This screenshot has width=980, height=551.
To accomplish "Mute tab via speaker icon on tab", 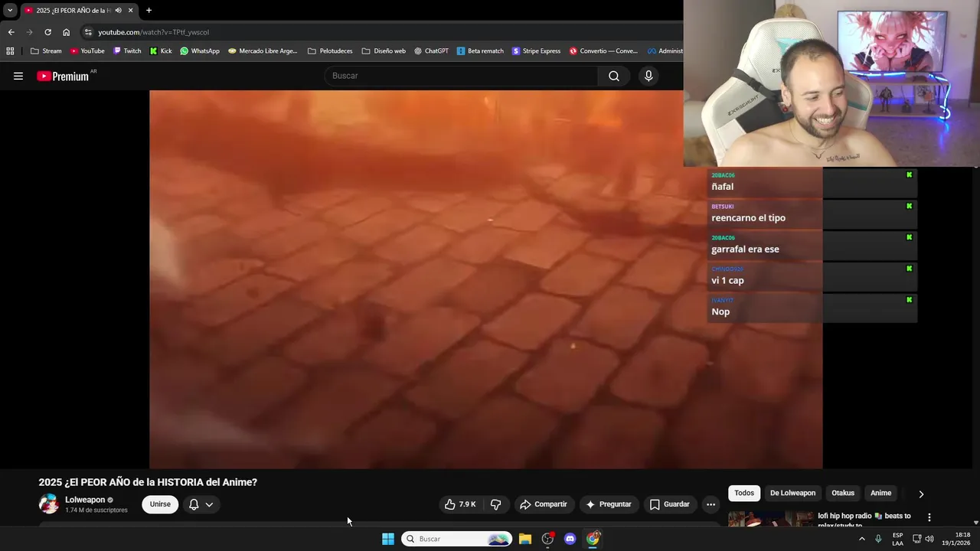I will click(119, 10).
